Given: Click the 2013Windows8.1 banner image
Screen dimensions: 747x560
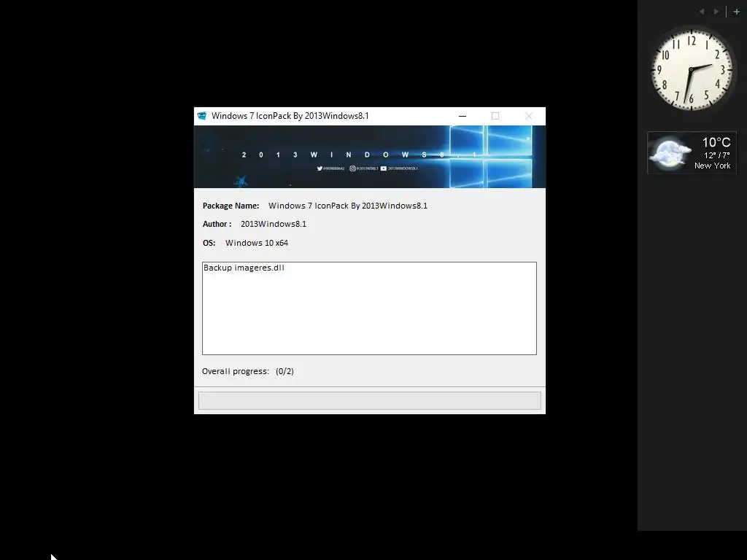Looking at the screenshot, I should [370, 157].
